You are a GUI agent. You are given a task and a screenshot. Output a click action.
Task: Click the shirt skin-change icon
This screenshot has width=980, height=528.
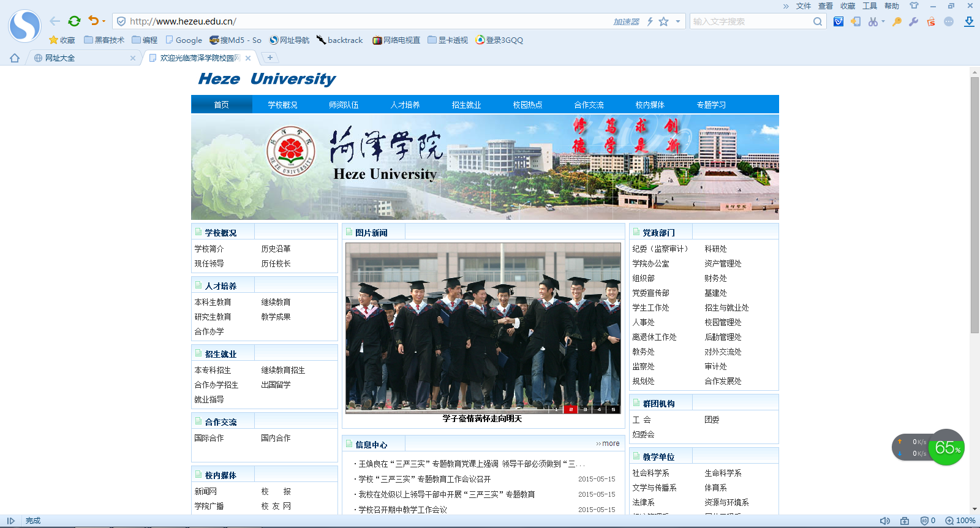click(914, 6)
